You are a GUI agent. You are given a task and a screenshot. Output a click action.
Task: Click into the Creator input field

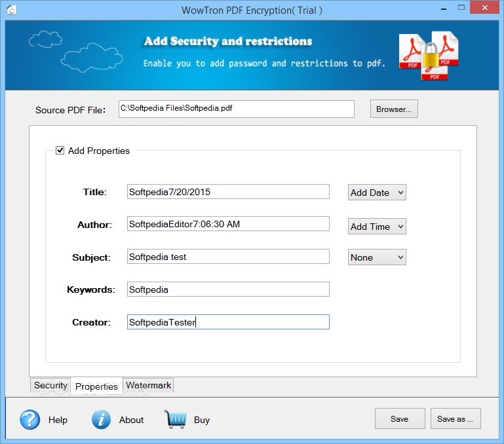click(x=228, y=322)
